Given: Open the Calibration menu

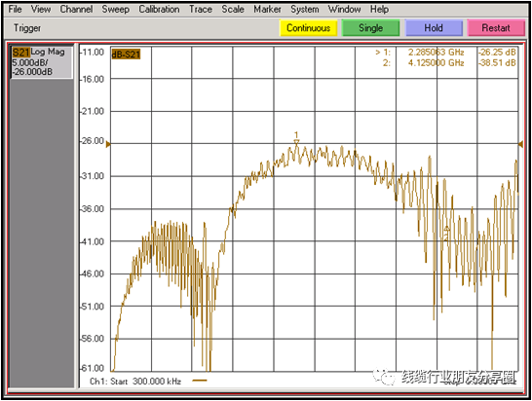Looking at the screenshot, I should click(159, 9).
